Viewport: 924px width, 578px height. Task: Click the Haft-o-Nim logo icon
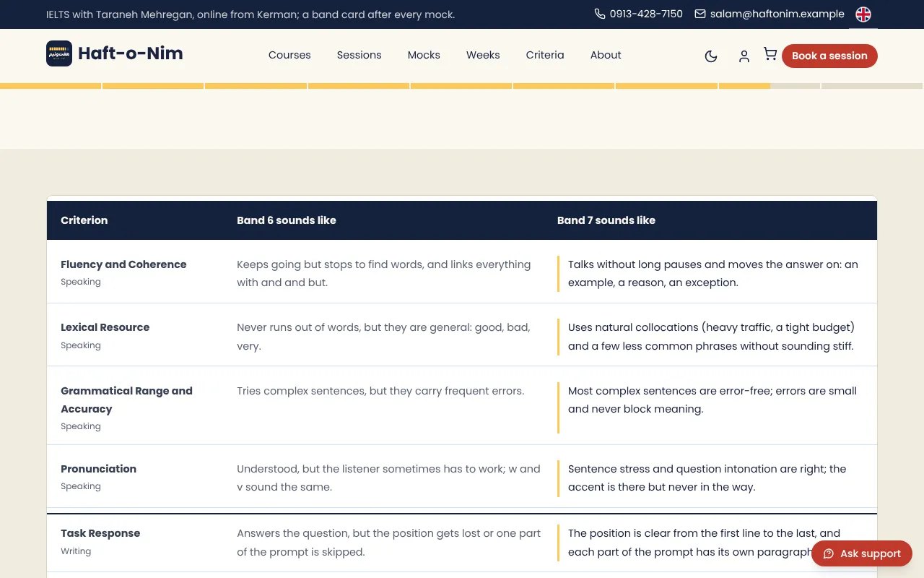click(59, 53)
